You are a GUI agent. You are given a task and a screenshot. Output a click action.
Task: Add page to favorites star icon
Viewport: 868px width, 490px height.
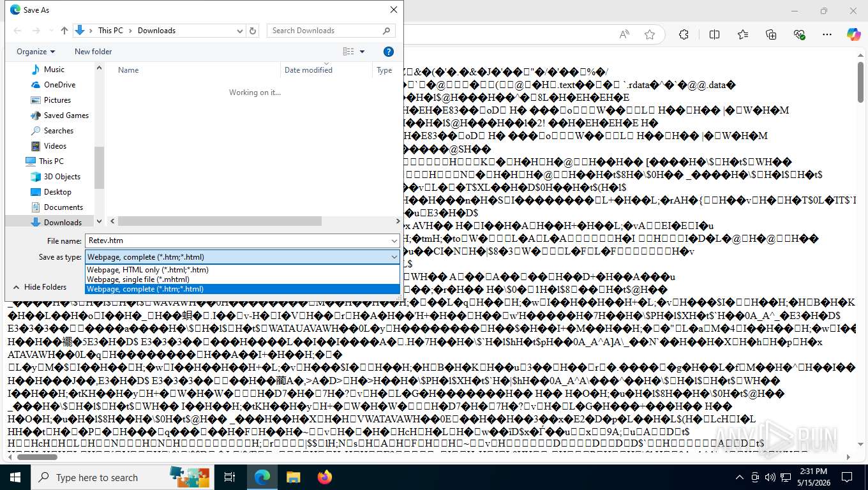click(650, 34)
